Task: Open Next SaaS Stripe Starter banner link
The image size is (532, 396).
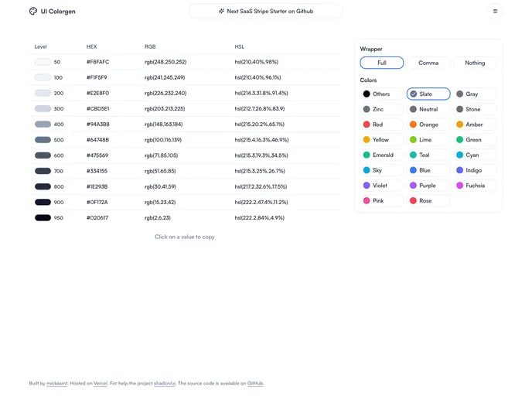Action: coord(266,12)
